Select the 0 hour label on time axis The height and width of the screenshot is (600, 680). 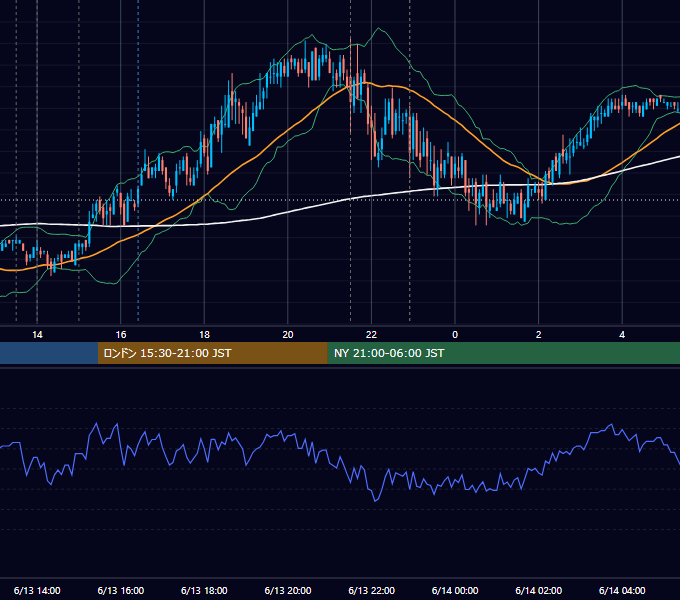tap(455, 335)
